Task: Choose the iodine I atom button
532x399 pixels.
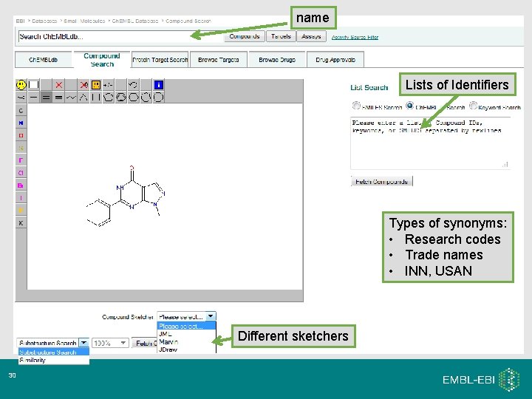Action: [x=21, y=198]
